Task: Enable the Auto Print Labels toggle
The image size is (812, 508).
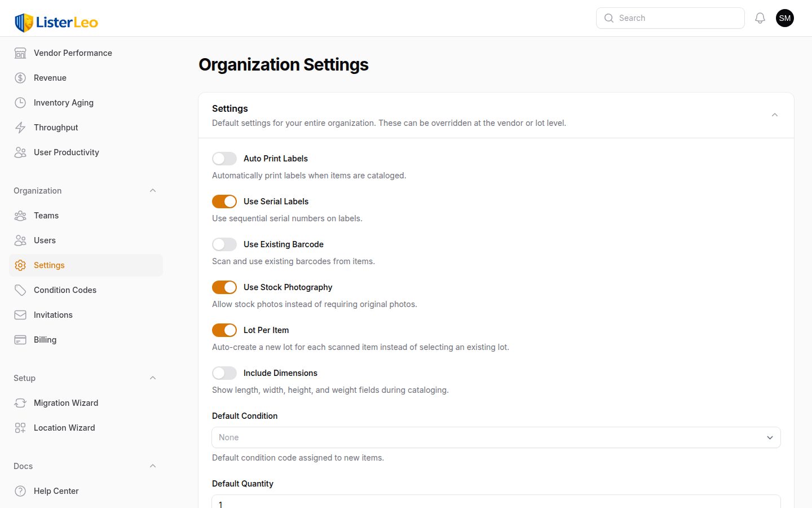Action: point(224,159)
